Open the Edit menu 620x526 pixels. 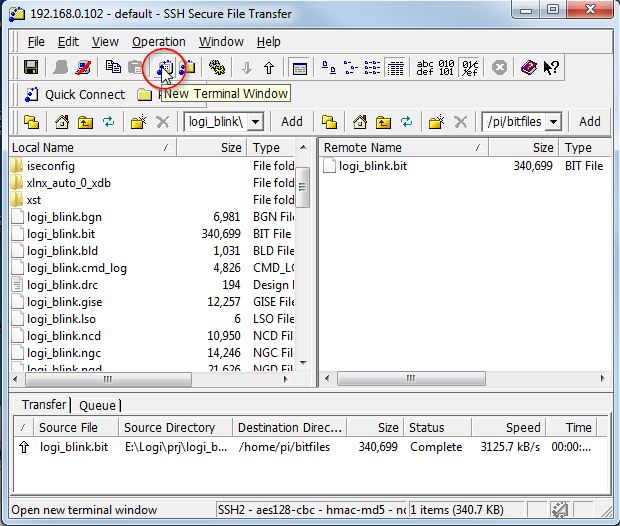pyautogui.click(x=68, y=42)
